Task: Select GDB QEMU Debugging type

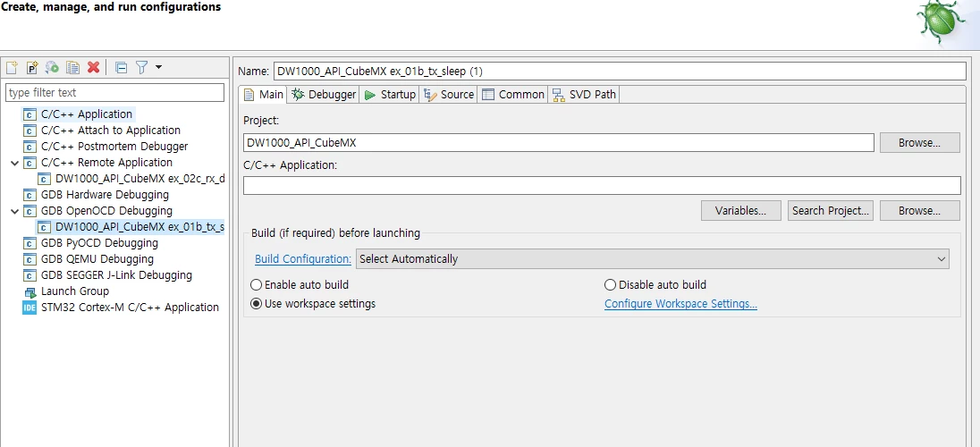Action: (x=97, y=259)
